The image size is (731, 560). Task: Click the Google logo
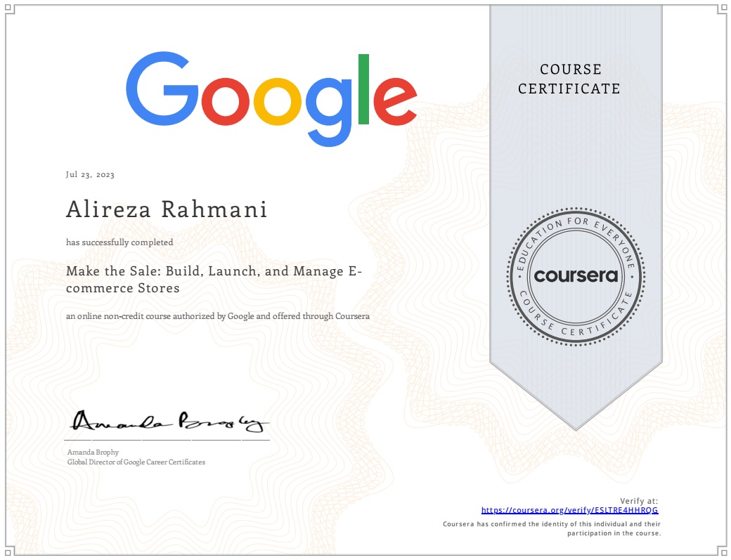(271, 99)
